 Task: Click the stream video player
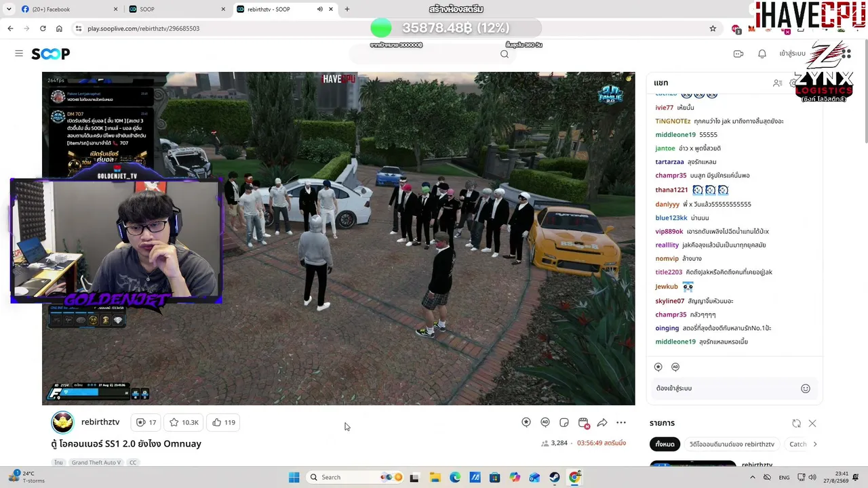tap(338, 239)
